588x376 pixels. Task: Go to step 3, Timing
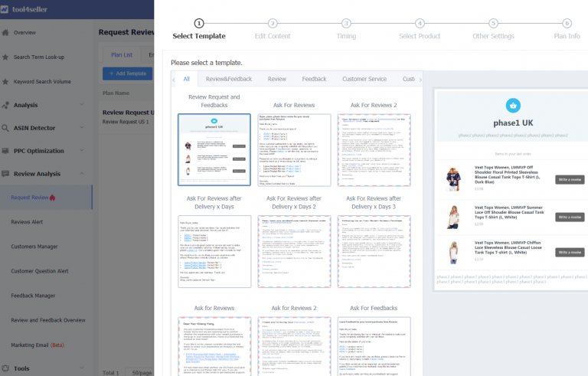click(x=346, y=29)
